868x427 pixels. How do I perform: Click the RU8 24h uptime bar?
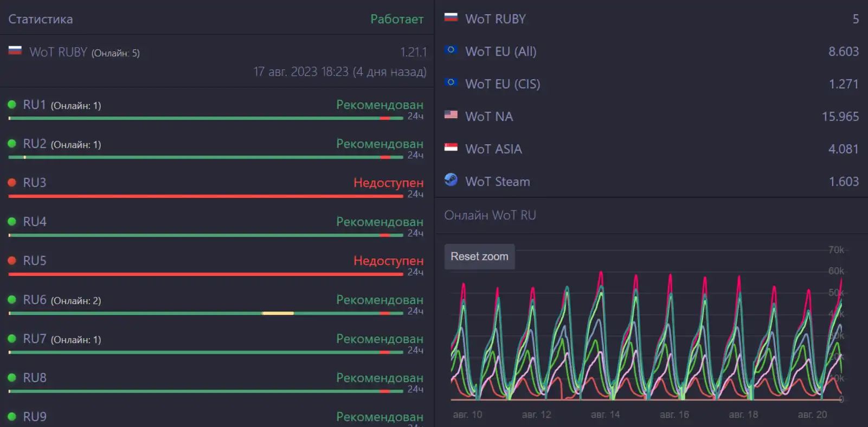(206, 391)
